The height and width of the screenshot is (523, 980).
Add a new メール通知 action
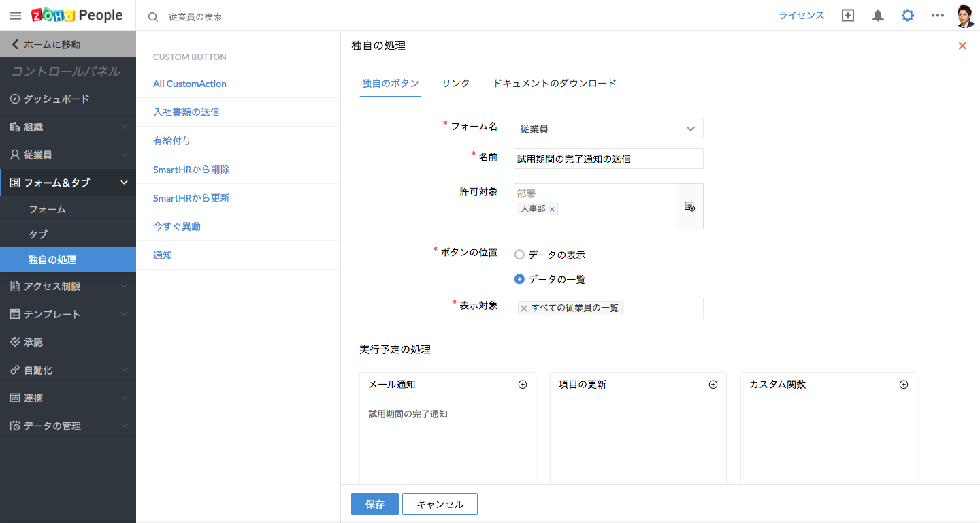[x=523, y=385]
